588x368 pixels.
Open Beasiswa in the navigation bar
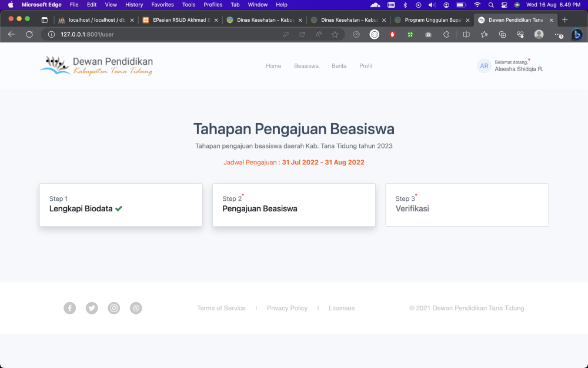pyautogui.click(x=306, y=66)
